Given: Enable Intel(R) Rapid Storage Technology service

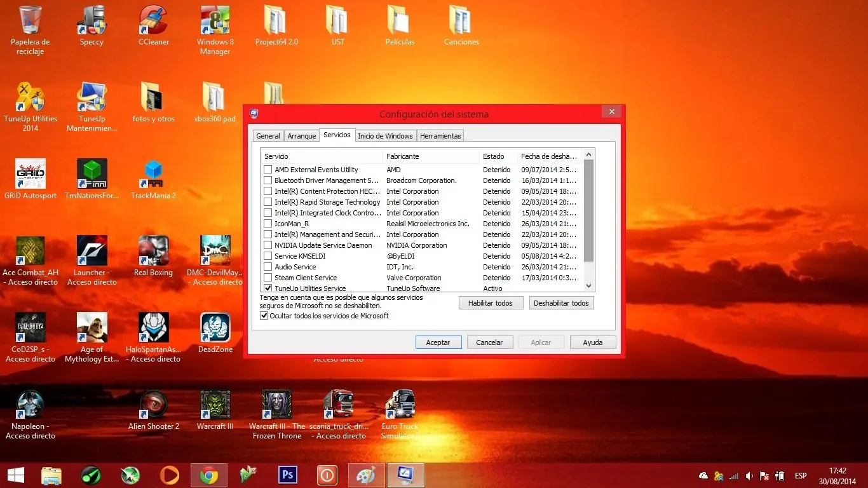Looking at the screenshot, I should [x=268, y=202].
